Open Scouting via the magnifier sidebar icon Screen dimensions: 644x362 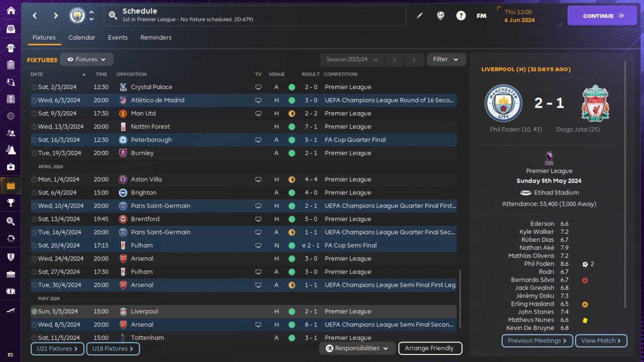click(x=11, y=222)
